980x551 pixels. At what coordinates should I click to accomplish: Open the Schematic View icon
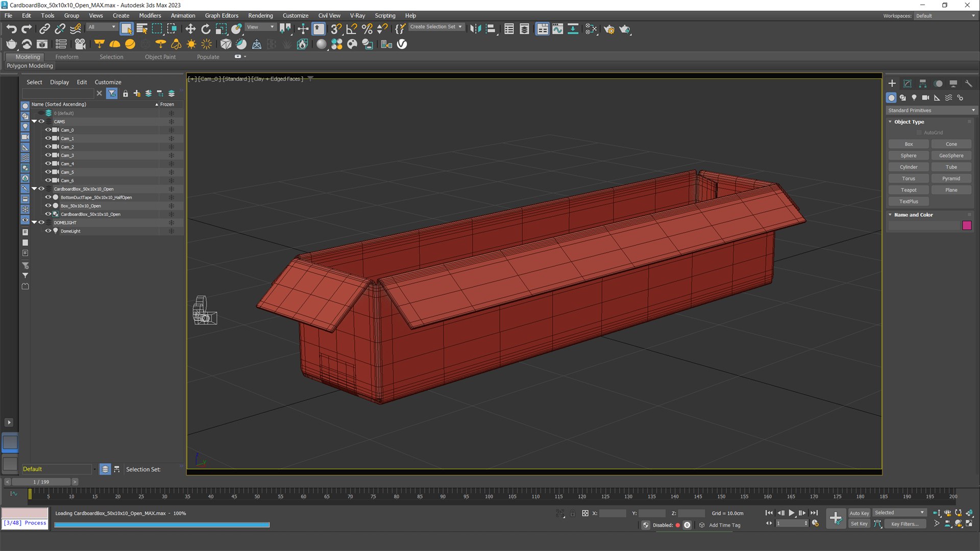(573, 29)
